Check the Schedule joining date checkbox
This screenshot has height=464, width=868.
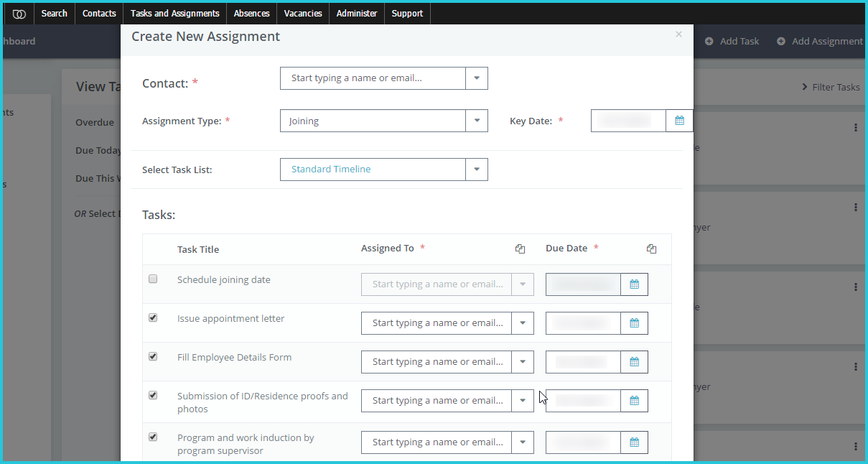(153, 279)
